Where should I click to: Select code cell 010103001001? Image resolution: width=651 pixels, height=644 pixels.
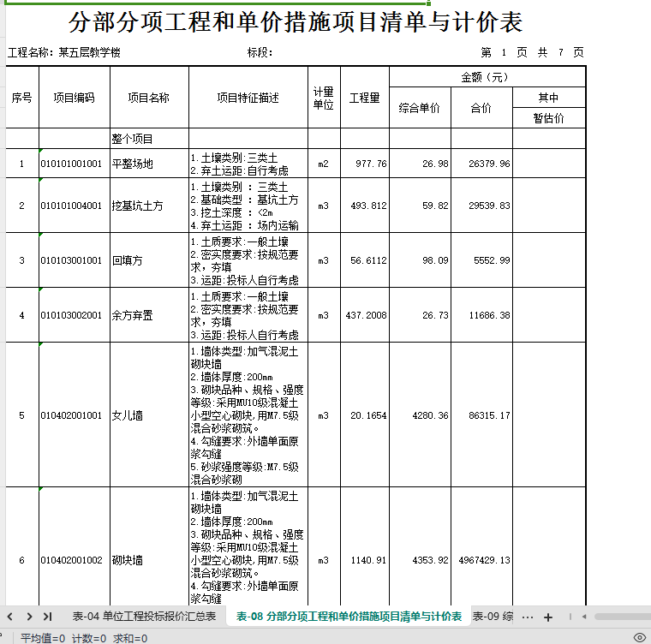coord(75,260)
